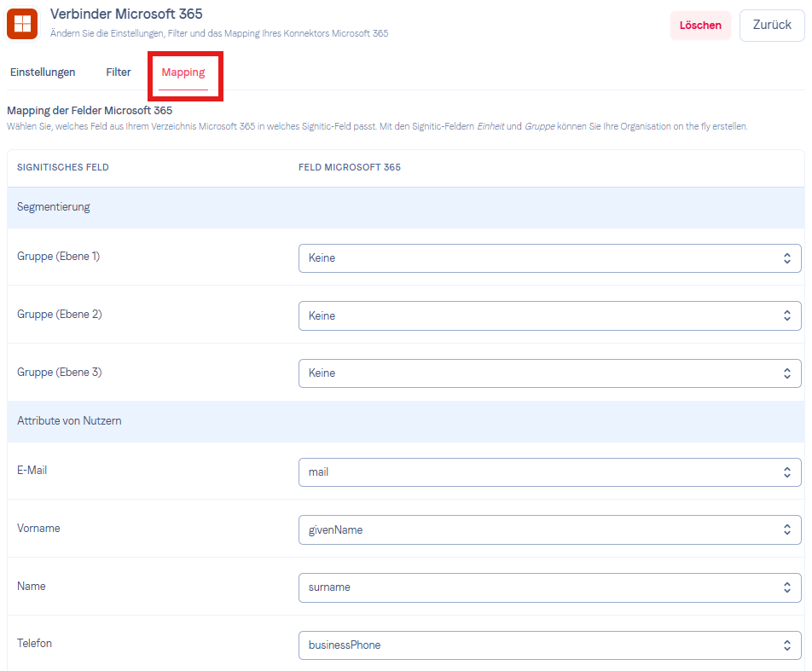Click the Segmentierung section header
Image resolution: width=812 pixels, height=671 pixels.
406,207
